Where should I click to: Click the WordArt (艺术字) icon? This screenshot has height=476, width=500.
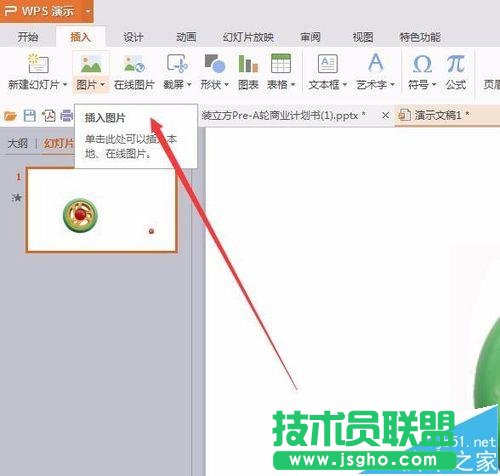pyautogui.click(x=376, y=62)
